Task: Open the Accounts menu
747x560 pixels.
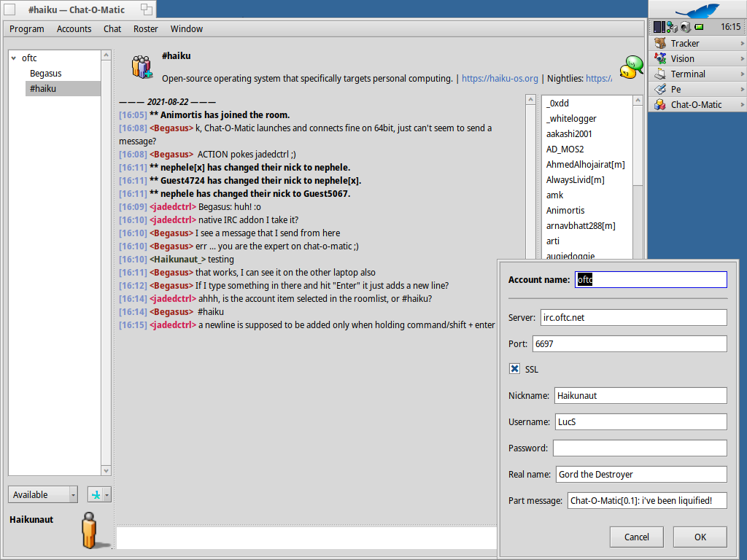Action: coord(74,29)
